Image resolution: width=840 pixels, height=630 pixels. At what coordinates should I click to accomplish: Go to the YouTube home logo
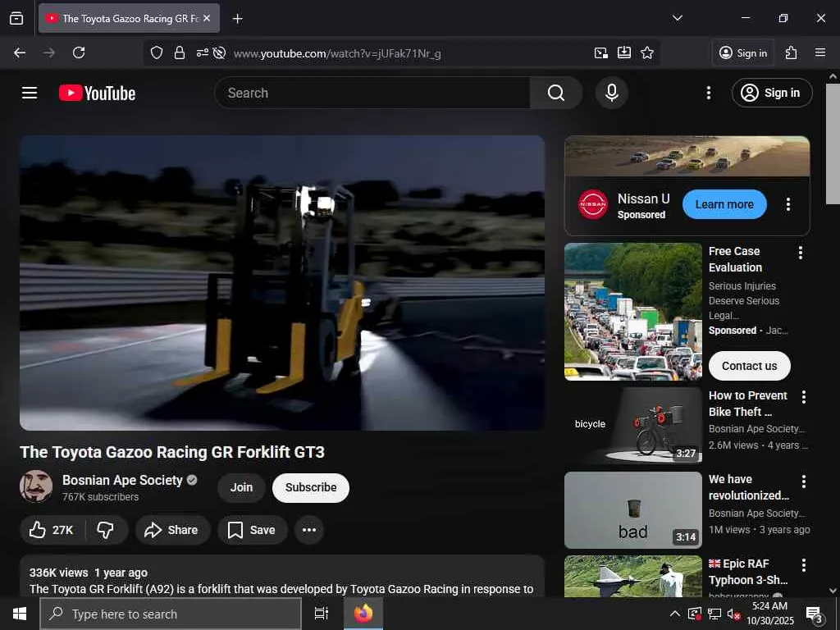[x=97, y=93]
